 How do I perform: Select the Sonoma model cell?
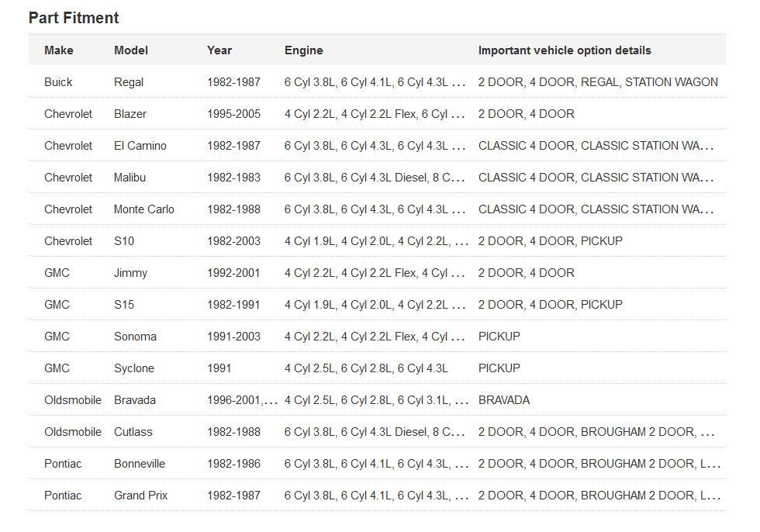point(135,337)
